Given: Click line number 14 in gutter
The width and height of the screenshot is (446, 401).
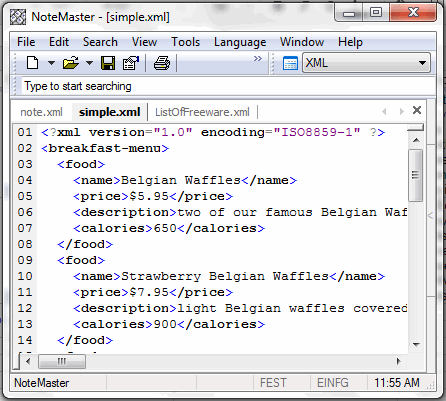Looking at the screenshot, I should point(25,340).
